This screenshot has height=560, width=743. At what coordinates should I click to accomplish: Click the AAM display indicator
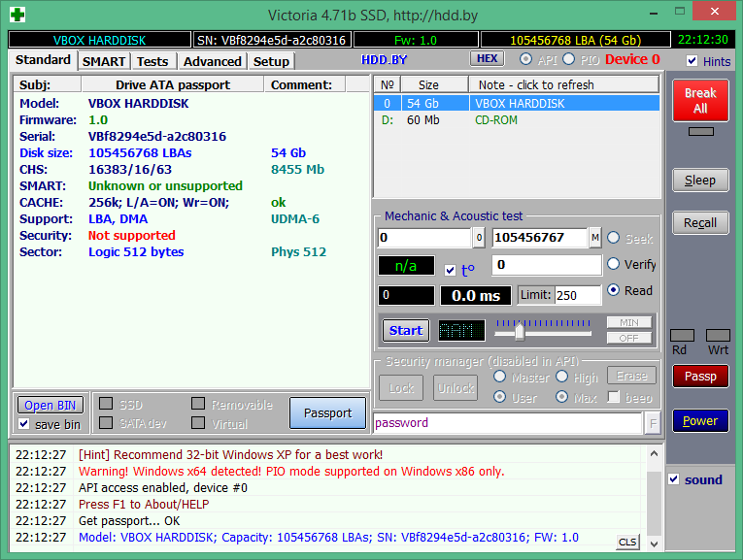pos(461,330)
